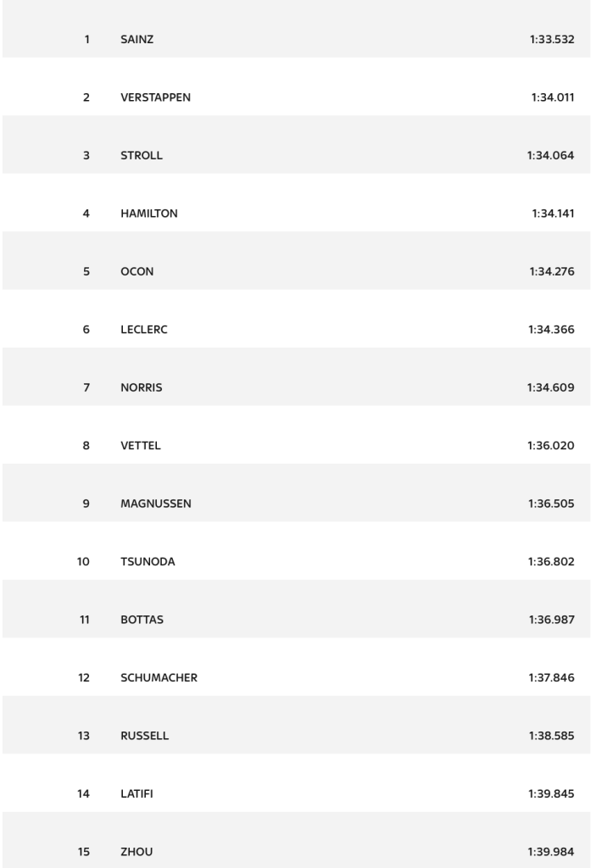Click the VERSTAPPEN driver name

point(156,97)
